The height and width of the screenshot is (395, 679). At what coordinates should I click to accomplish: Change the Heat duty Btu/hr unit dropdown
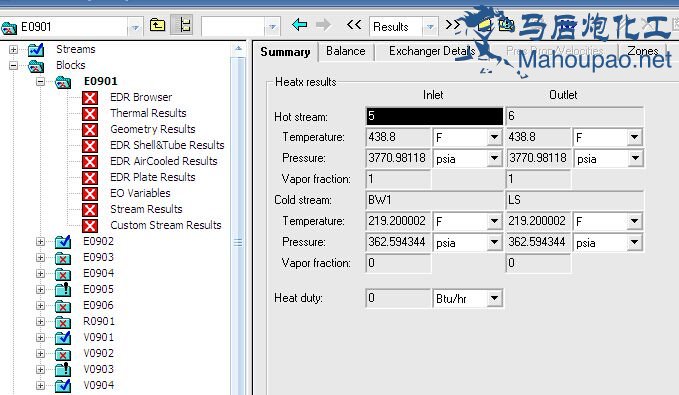point(494,298)
